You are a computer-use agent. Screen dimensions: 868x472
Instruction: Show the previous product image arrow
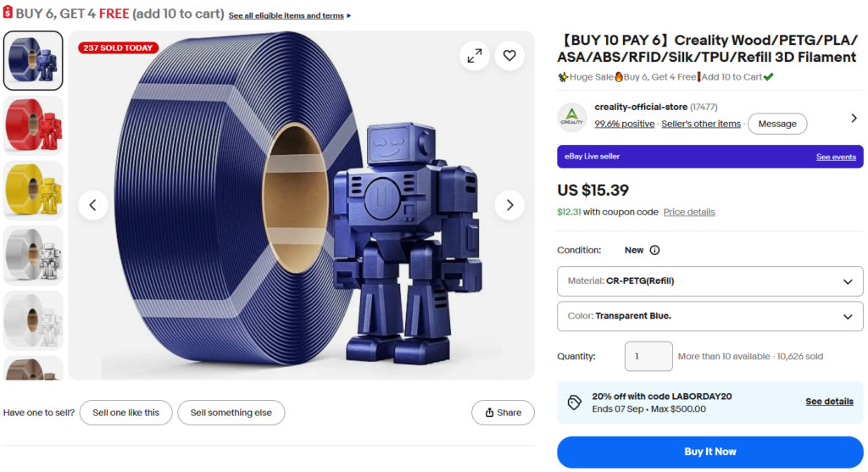coord(93,205)
